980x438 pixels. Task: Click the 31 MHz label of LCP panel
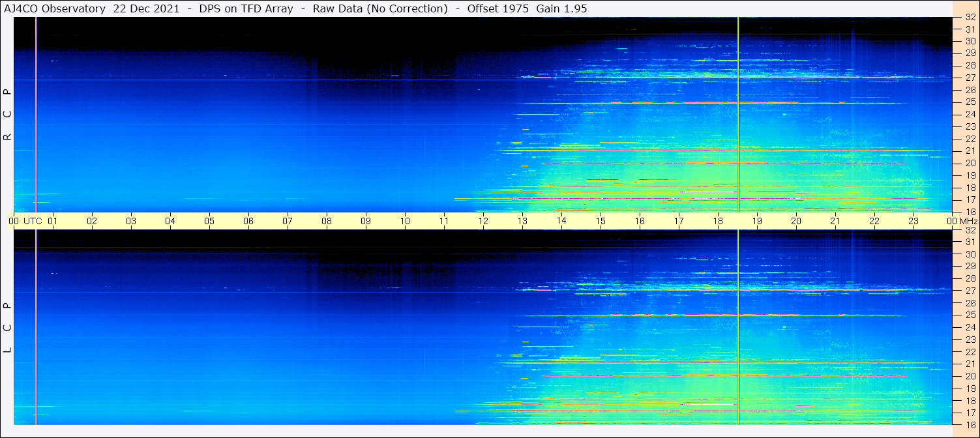[x=970, y=242]
